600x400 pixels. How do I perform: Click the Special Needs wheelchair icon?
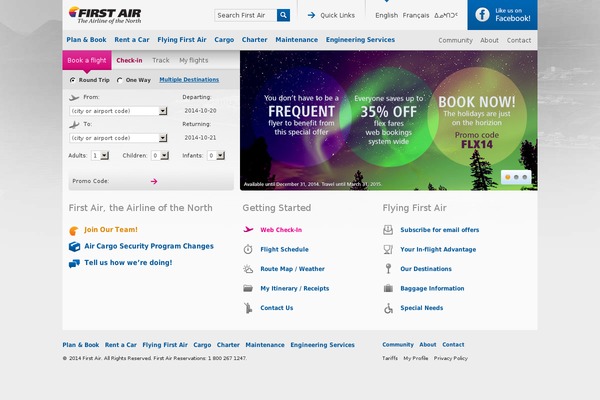388,308
